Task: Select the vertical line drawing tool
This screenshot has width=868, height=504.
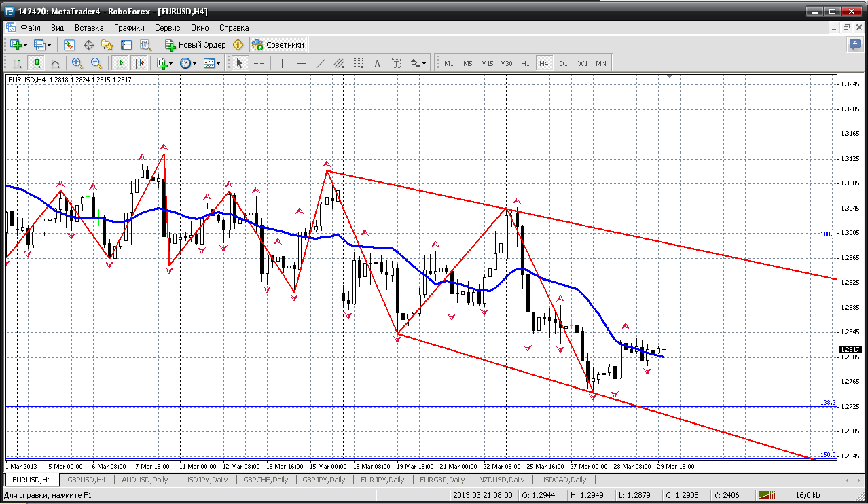Action: pos(282,63)
